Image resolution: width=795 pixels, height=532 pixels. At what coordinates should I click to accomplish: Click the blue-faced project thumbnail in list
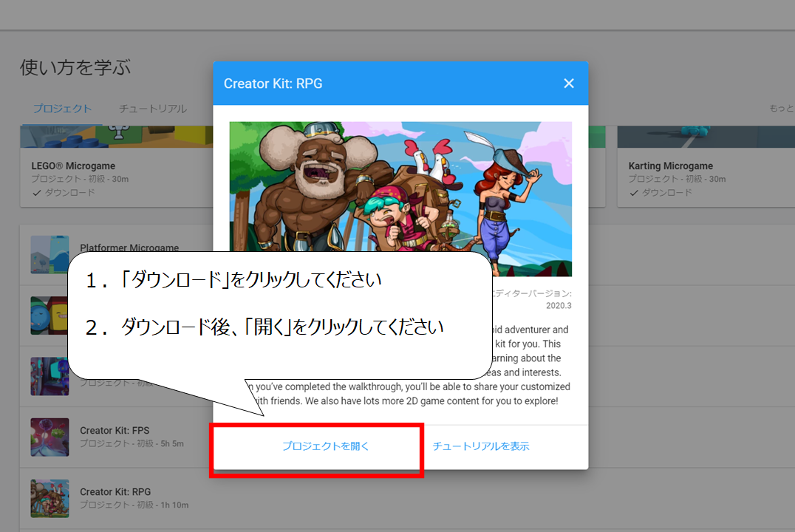pyautogui.click(x=49, y=316)
